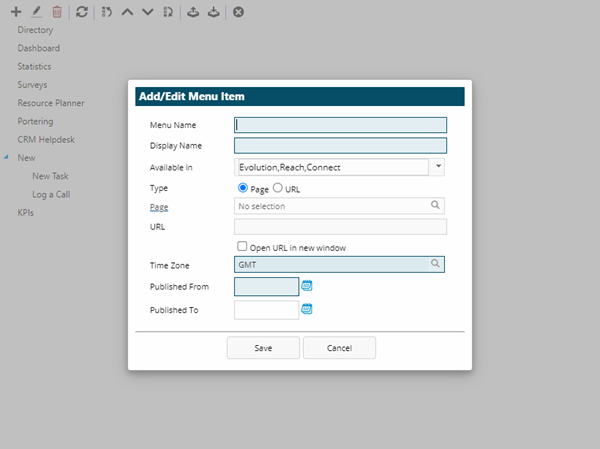The height and width of the screenshot is (449, 600).
Task: Select the URL radio button
Action: point(278,187)
